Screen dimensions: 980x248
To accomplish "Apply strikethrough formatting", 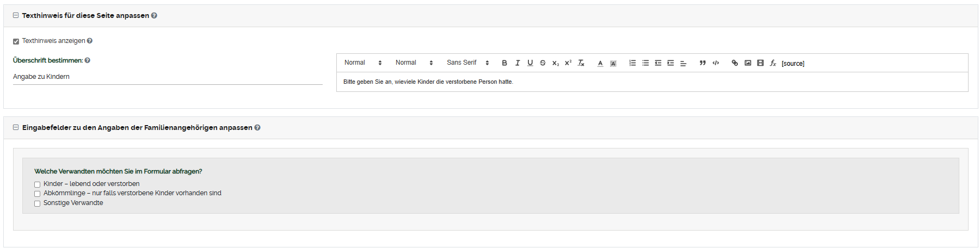I will click(543, 63).
